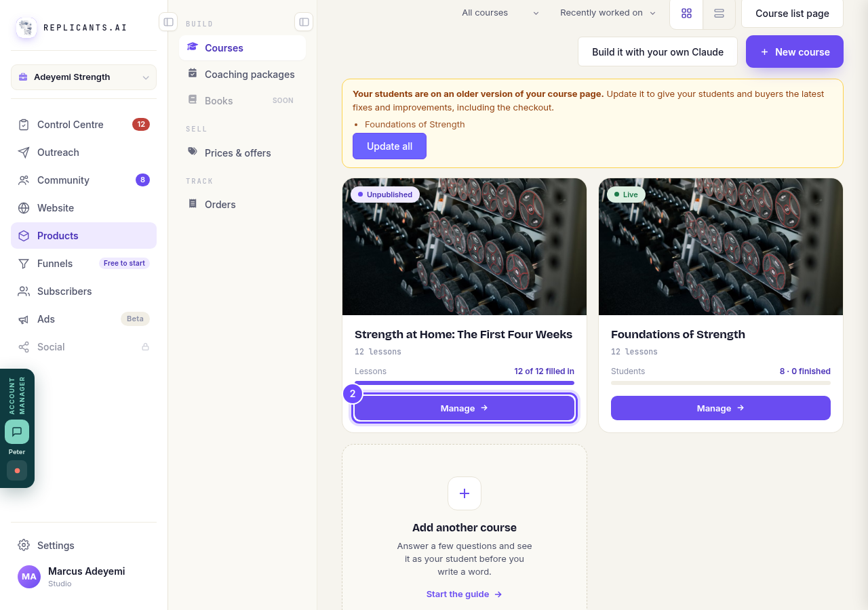Viewport: 868px width, 610px height.
Task: Follow the Start the guide link
Action: pyautogui.click(x=465, y=594)
